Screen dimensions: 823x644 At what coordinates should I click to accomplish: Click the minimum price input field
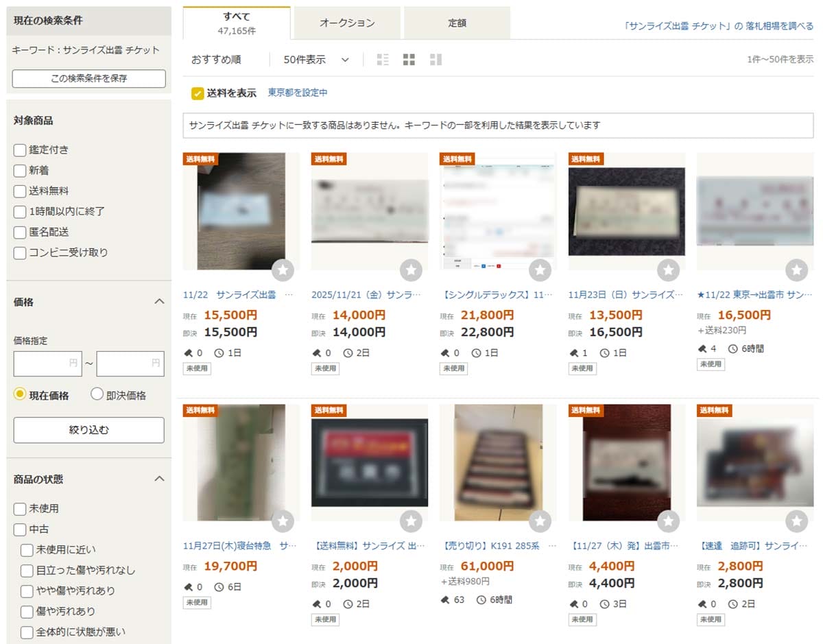[47, 363]
